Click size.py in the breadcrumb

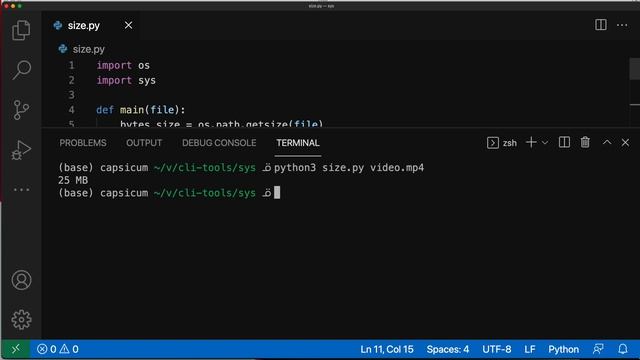point(89,49)
